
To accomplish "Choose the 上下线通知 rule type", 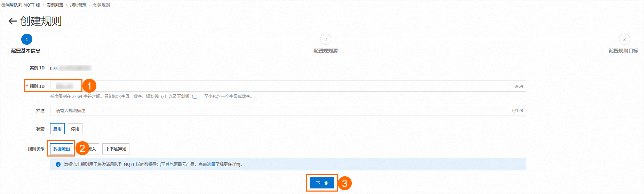I will [x=116, y=149].
